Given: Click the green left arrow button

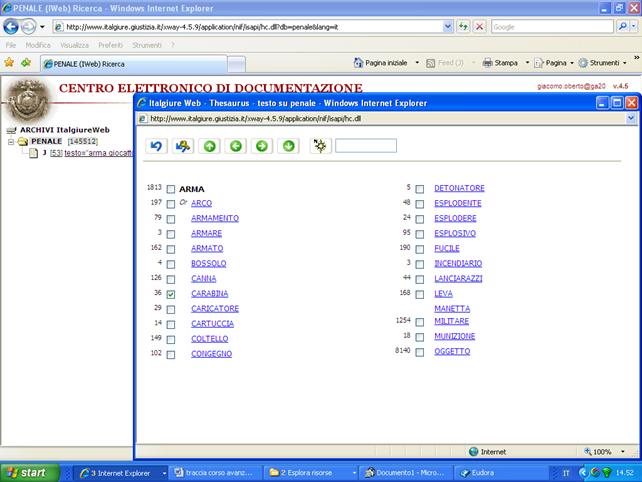Looking at the screenshot, I should pyautogui.click(x=235, y=146).
